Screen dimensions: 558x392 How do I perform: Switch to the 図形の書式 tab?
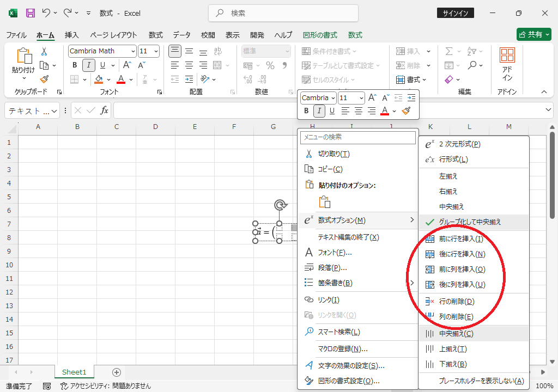click(320, 35)
